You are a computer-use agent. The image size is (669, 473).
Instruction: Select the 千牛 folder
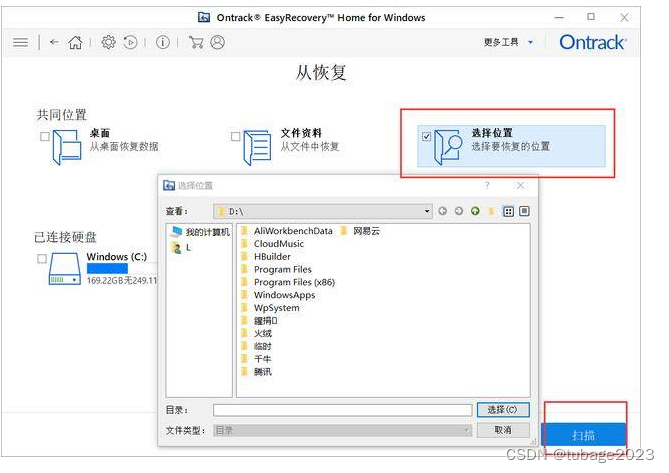[257, 359]
